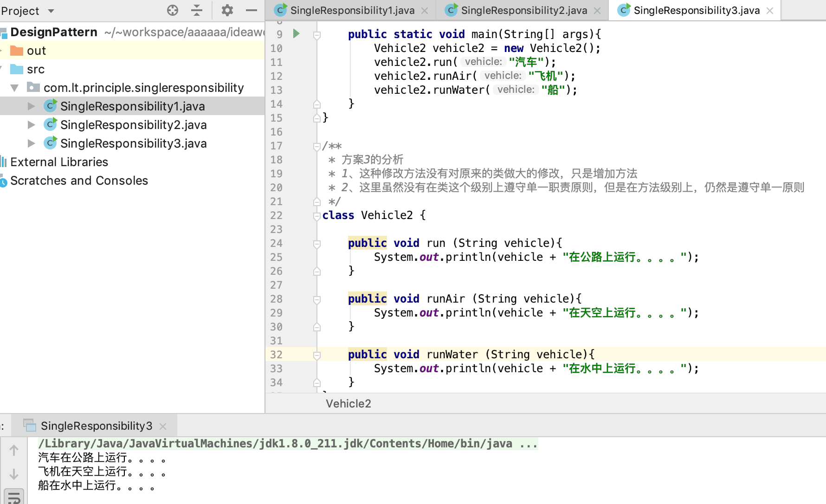Click console output '汽车在公路上运行'
Image resolution: width=826 pixels, height=504 pixels.
click(83, 458)
